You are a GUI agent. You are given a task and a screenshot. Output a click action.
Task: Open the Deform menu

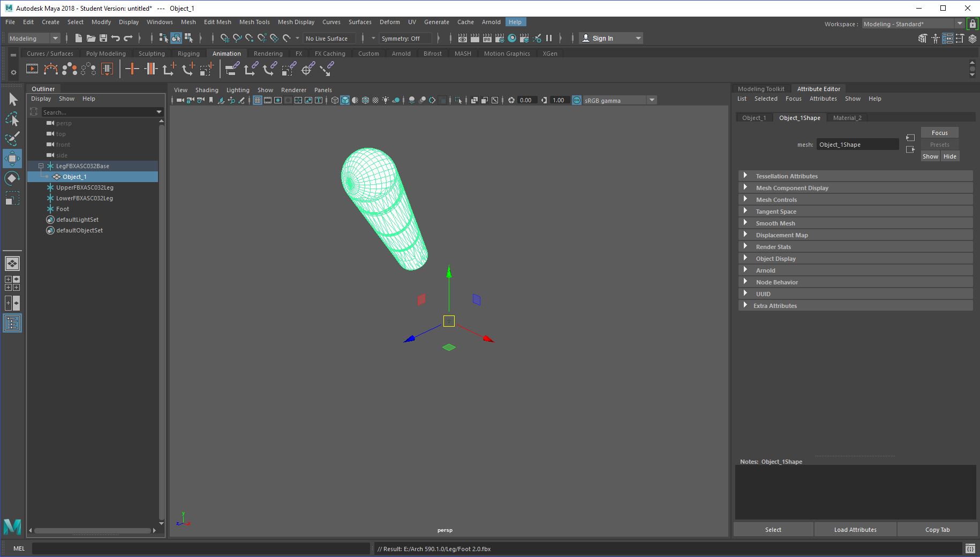(389, 22)
